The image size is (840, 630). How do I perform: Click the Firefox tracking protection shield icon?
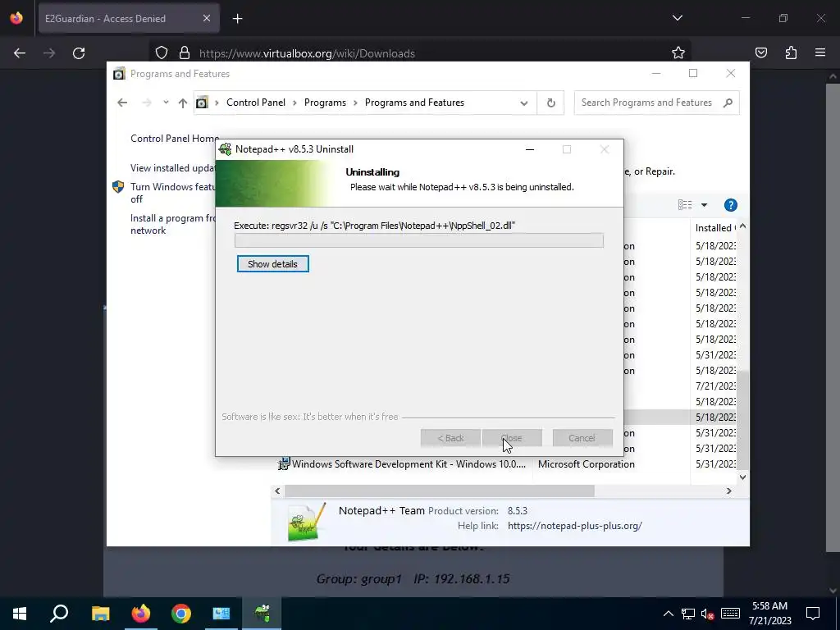tap(162, 53)
